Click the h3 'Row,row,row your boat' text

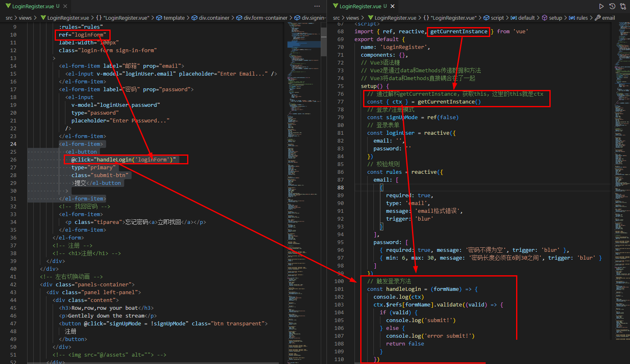click(106, 308)
